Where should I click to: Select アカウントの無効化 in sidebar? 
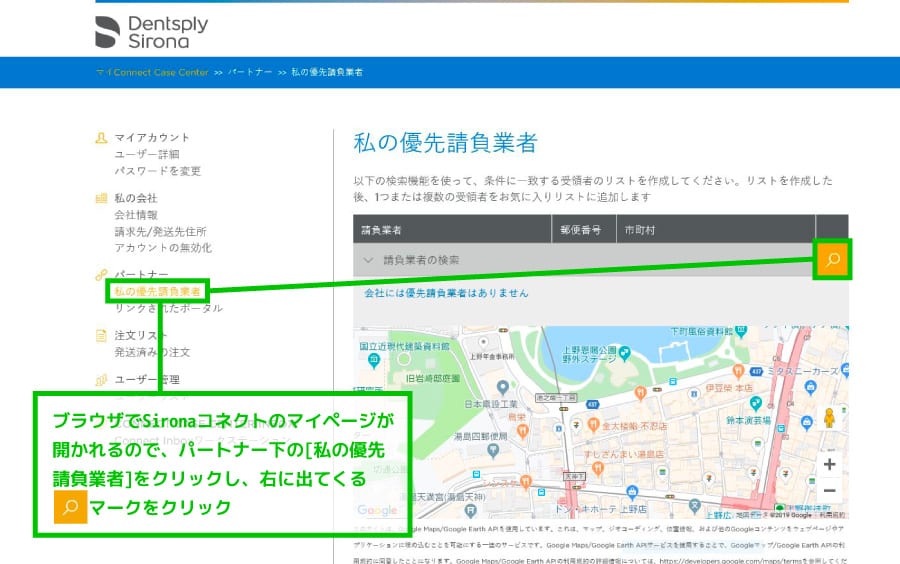coord(162,248)
